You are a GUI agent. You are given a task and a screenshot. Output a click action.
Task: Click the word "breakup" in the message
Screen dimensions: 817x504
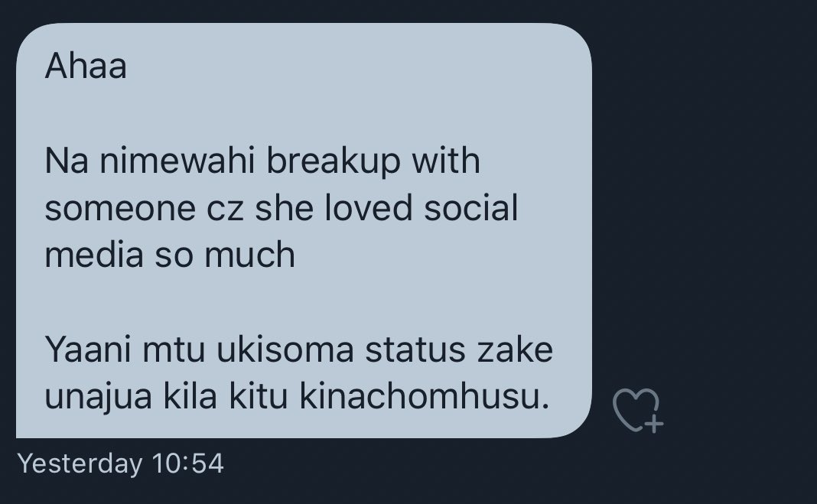[334, 161]
